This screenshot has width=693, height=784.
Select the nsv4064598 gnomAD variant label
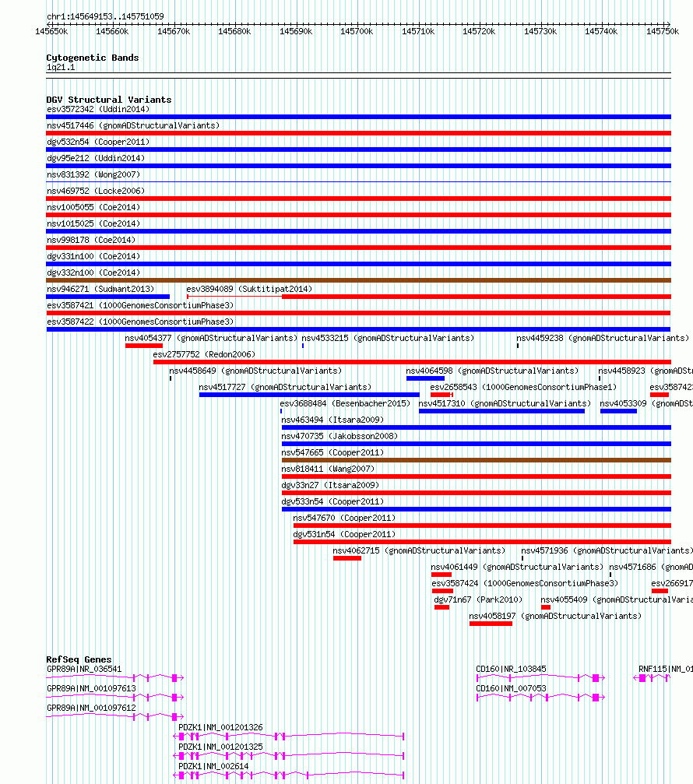[x=492, y=371]
